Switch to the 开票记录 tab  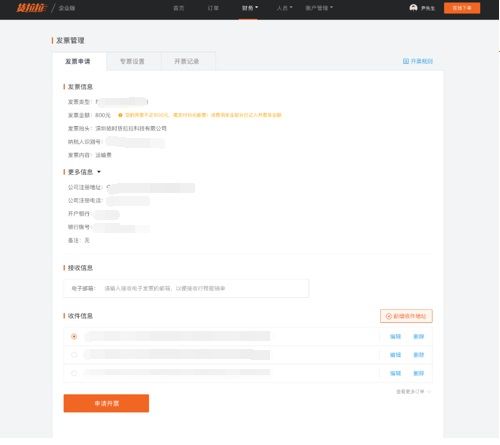[x=187, y=61]
